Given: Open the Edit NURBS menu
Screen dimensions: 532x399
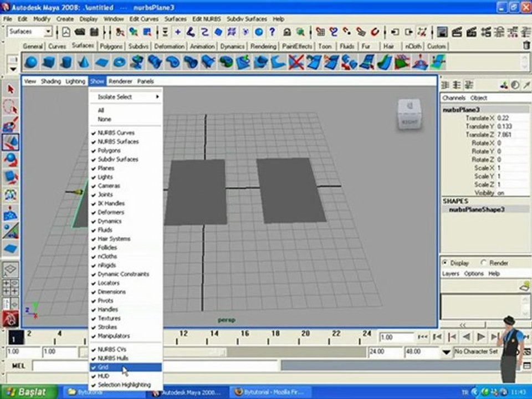Looking at the screenshot, I should [206, 19].
